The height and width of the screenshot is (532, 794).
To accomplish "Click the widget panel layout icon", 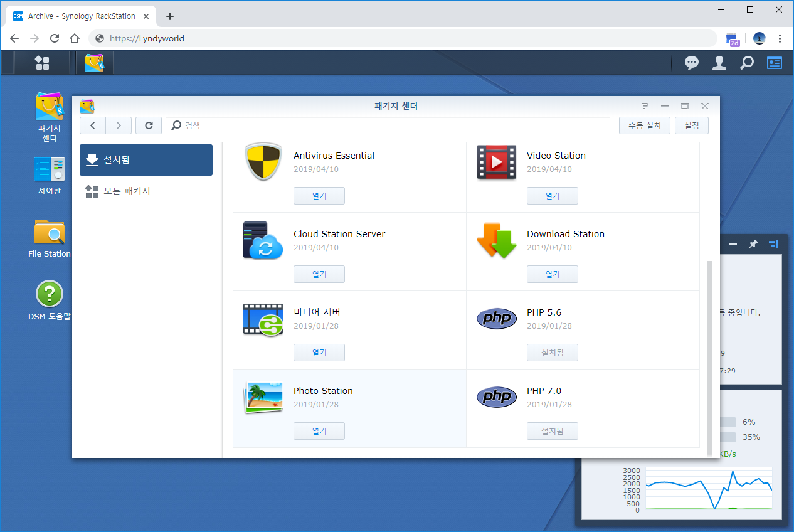I will (773, 244).
